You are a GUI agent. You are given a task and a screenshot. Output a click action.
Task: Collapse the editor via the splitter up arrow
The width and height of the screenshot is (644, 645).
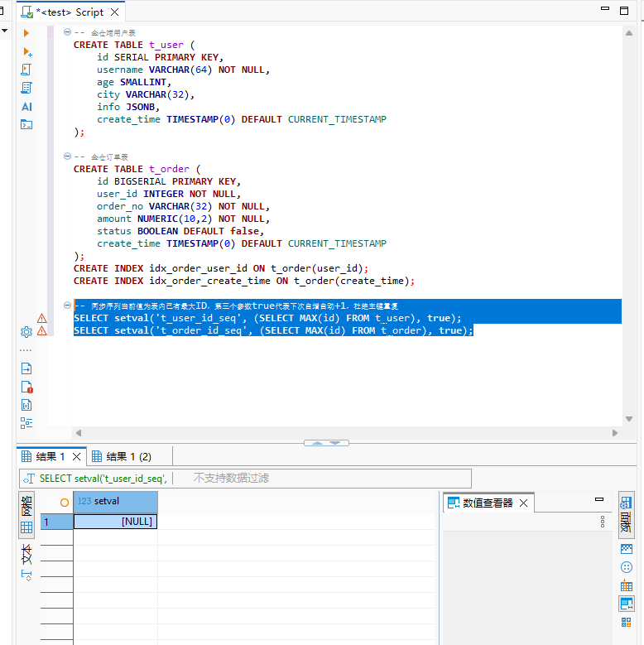click(317, 443)
